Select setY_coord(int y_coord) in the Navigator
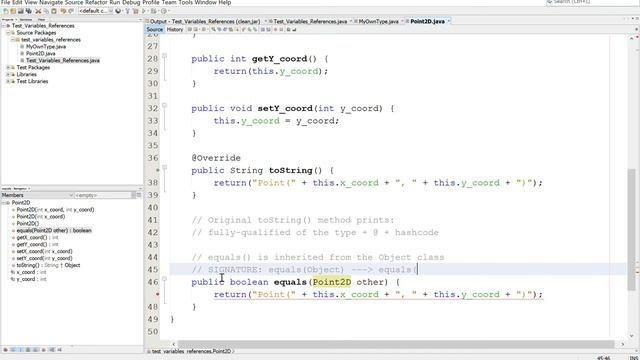Image resolution: width=640 pixels, height=360 pixels. click(44, 258)
